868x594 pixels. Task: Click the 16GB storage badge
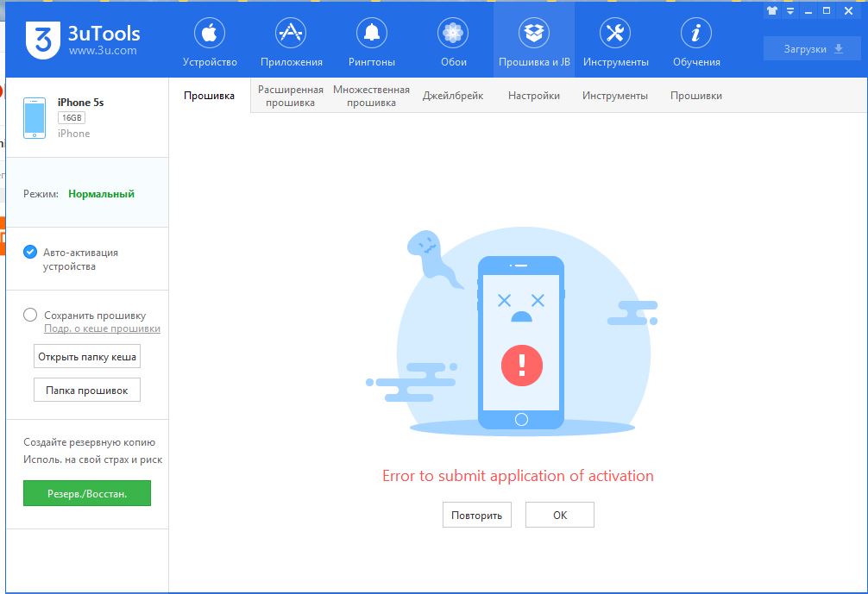coord(72,118)
